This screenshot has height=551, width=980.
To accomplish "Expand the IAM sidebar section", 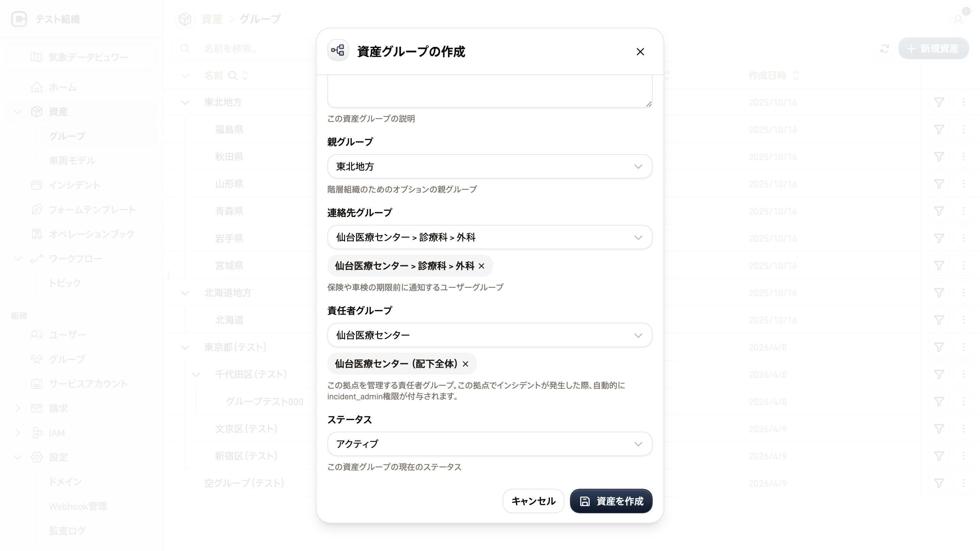I will pyautogui.click(x=17, y=433).
